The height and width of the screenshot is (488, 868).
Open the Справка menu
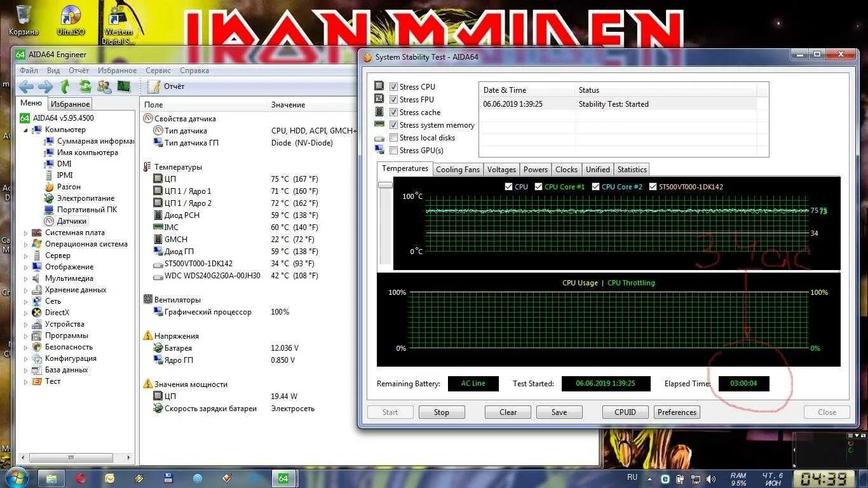(194, 71)
